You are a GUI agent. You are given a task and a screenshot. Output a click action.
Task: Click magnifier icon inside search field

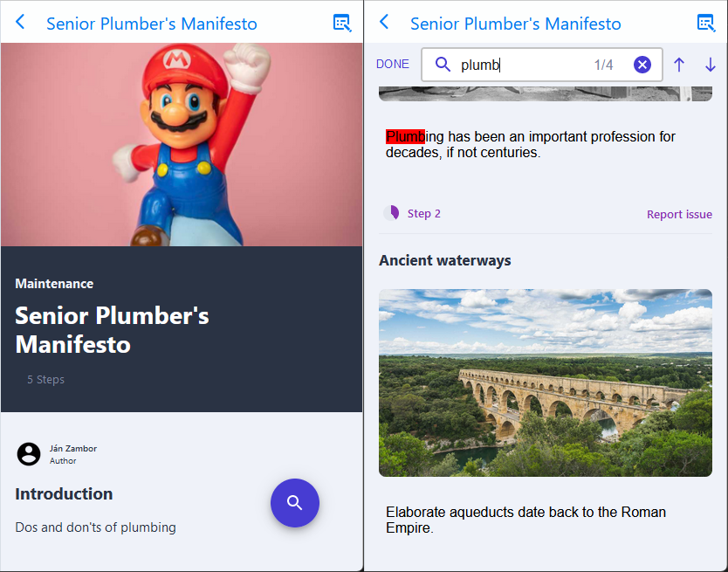443,65
